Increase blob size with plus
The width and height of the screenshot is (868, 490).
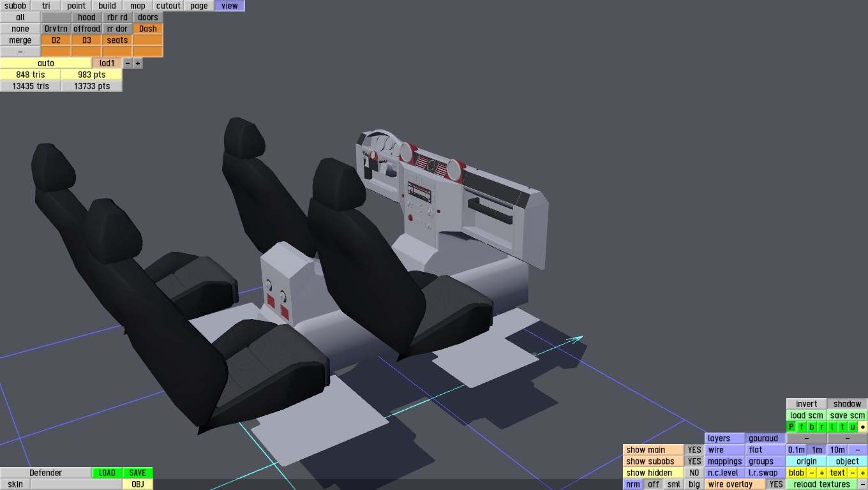coord(822,473)
